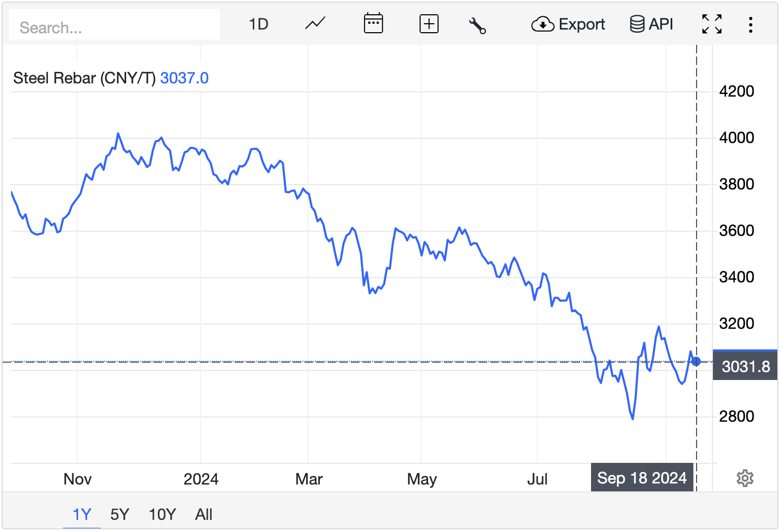Toggle fullscreen chart view
The height and width of the screenshot is (532, 781).
712,24
